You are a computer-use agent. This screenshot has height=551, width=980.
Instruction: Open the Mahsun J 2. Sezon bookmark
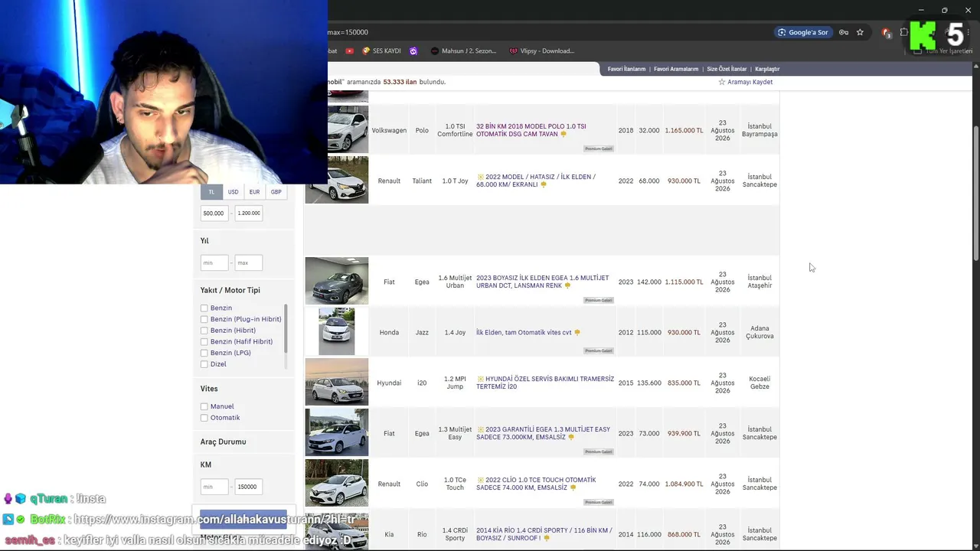tap(464, 51)
